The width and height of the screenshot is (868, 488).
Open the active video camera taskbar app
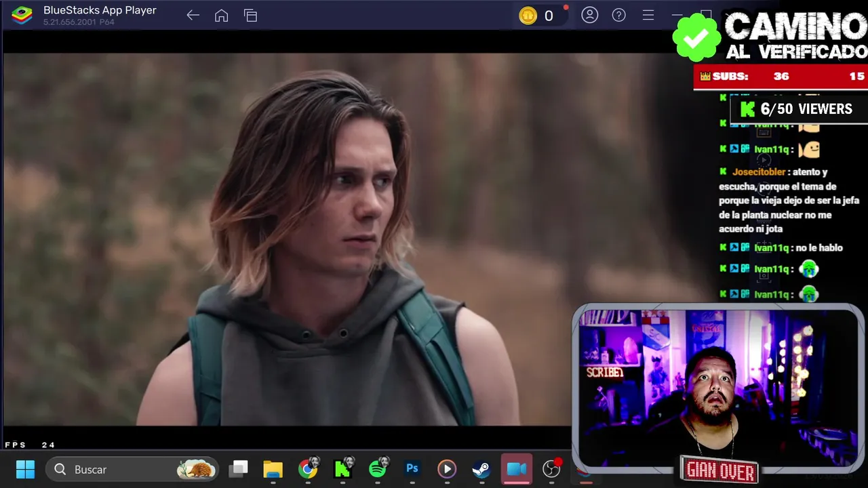[x=517, y=469]
